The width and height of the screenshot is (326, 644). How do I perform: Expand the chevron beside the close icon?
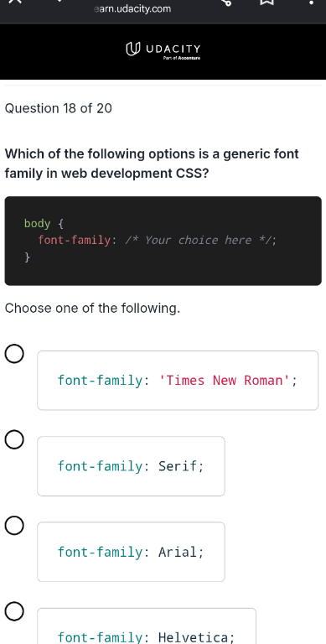[x=61, y=1]
